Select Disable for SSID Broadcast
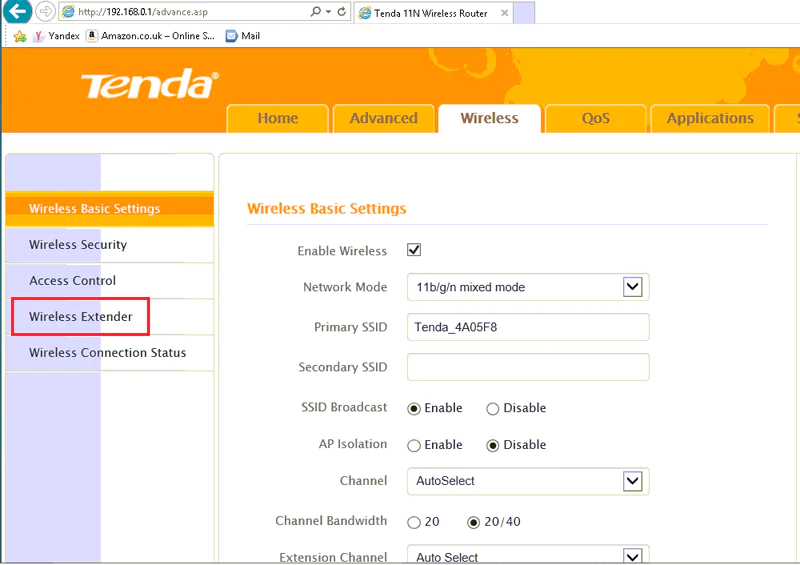 492,409
